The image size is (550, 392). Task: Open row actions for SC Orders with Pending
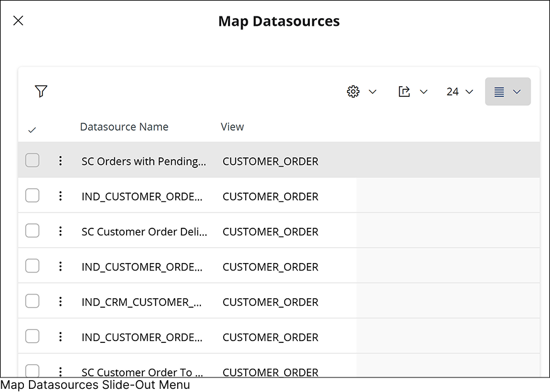60,161
